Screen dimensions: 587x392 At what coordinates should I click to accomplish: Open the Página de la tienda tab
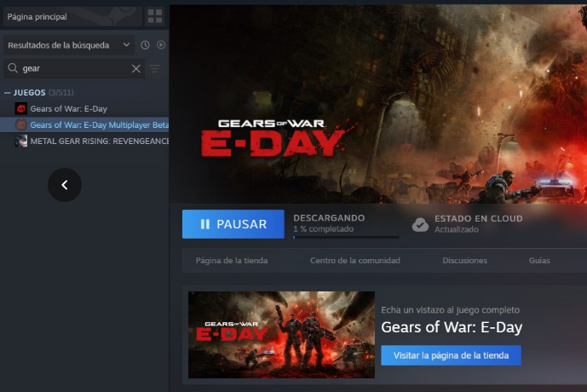click(232, 261)
